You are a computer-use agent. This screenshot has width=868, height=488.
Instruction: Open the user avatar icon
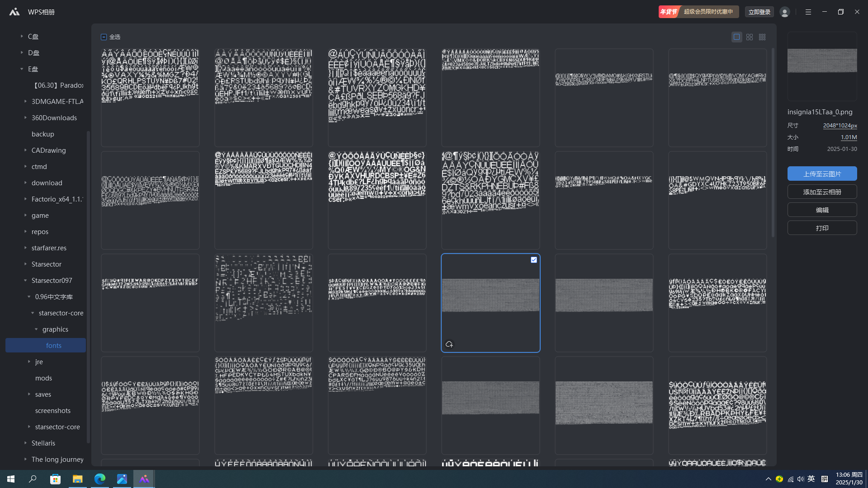pos(785,12)
